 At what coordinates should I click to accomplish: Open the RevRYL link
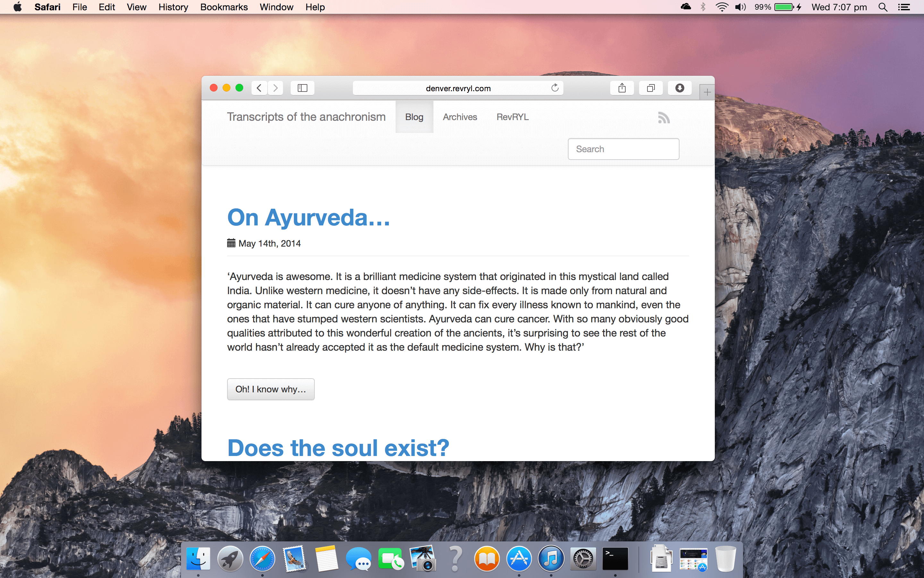(x=512, y=117)
